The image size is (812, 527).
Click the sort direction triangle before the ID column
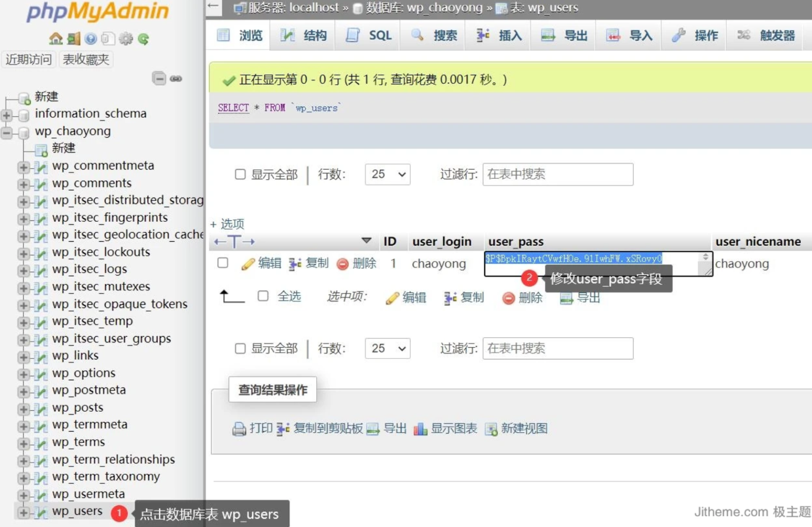(366, 240)
